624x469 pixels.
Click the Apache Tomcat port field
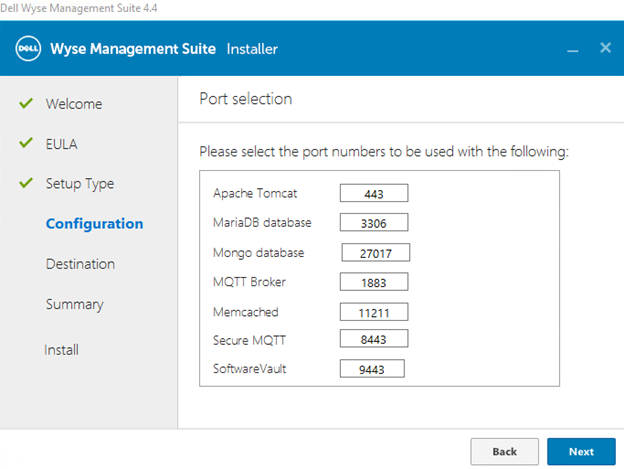pos(374,193)
